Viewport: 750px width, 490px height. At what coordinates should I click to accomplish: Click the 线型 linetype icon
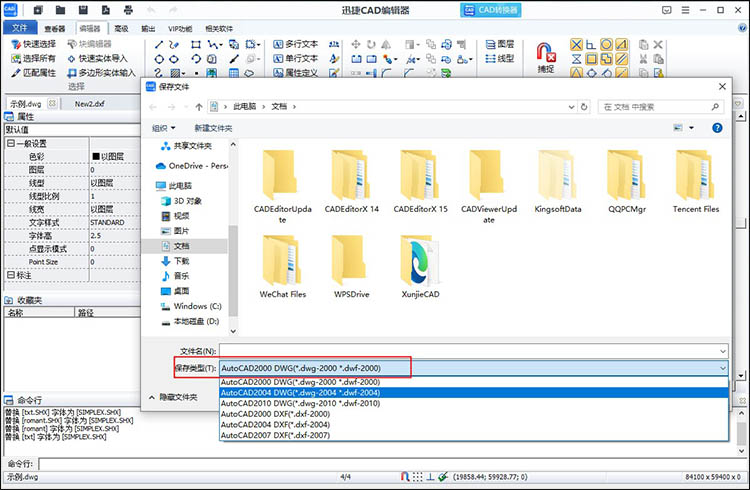click(500, 58)
